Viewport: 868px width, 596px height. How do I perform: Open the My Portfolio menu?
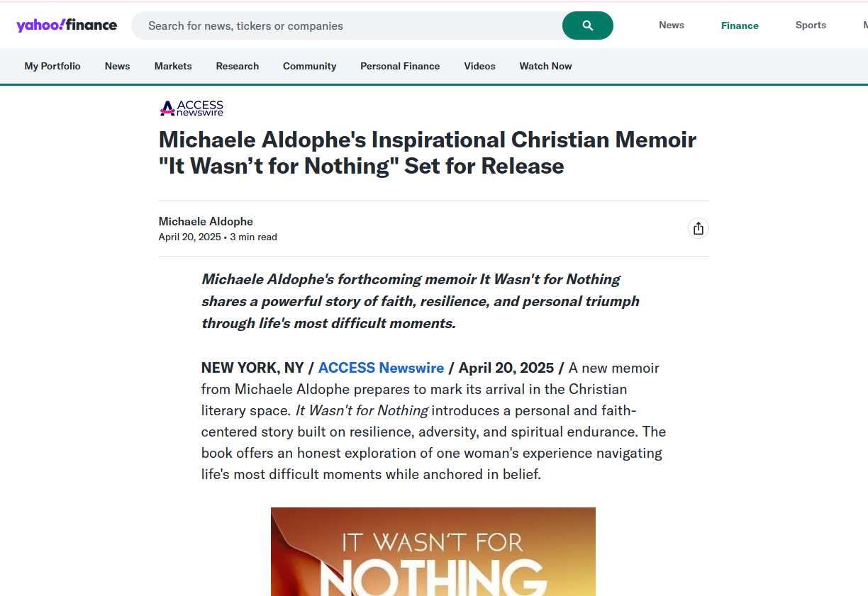click(x=52, y=66)
